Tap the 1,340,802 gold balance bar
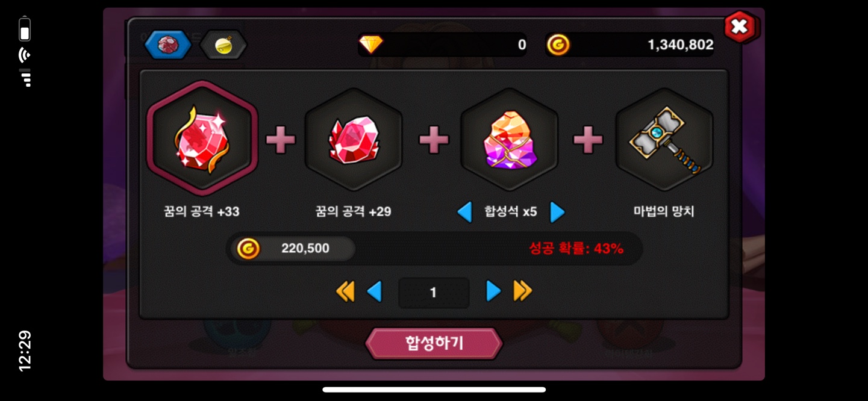Image resolution: width=868 pixels, height=401 pixels. pos(629,45)
